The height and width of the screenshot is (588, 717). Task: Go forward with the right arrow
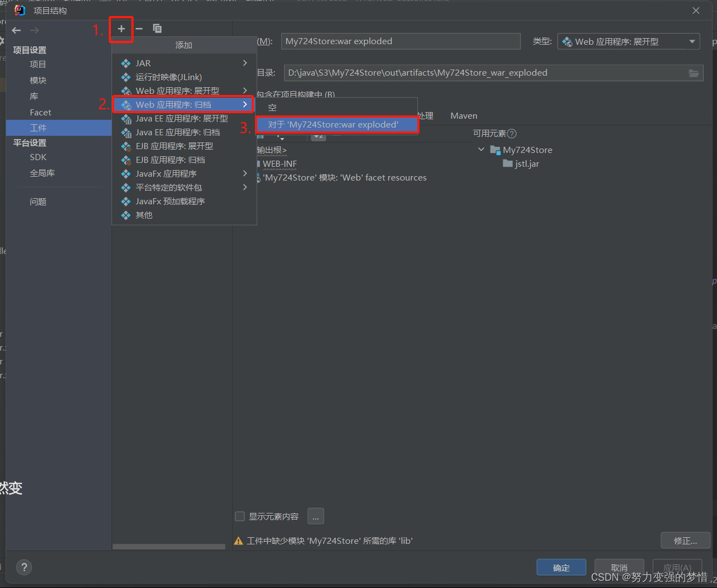[x=34, y=30]
